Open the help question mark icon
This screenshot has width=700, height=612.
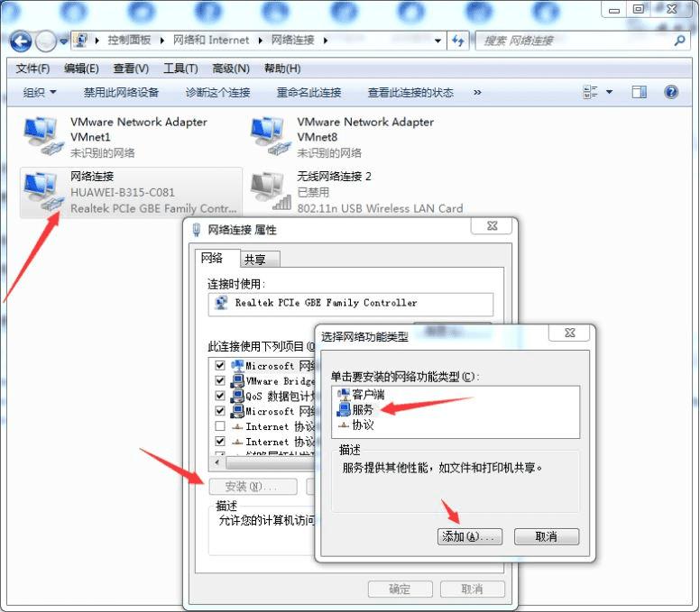click(671, 92)
